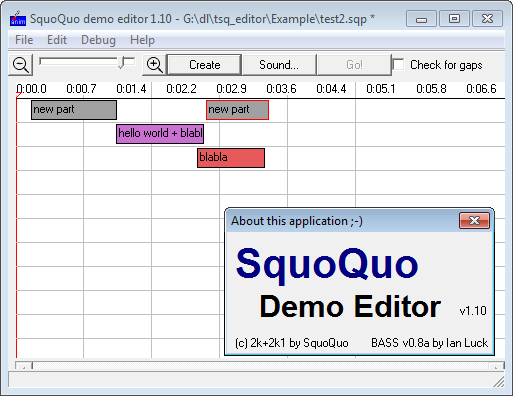This screenshot has height=396, width=513.
Task: Click the 0:04.4 time label on ruler
Action: pos(331,89)
